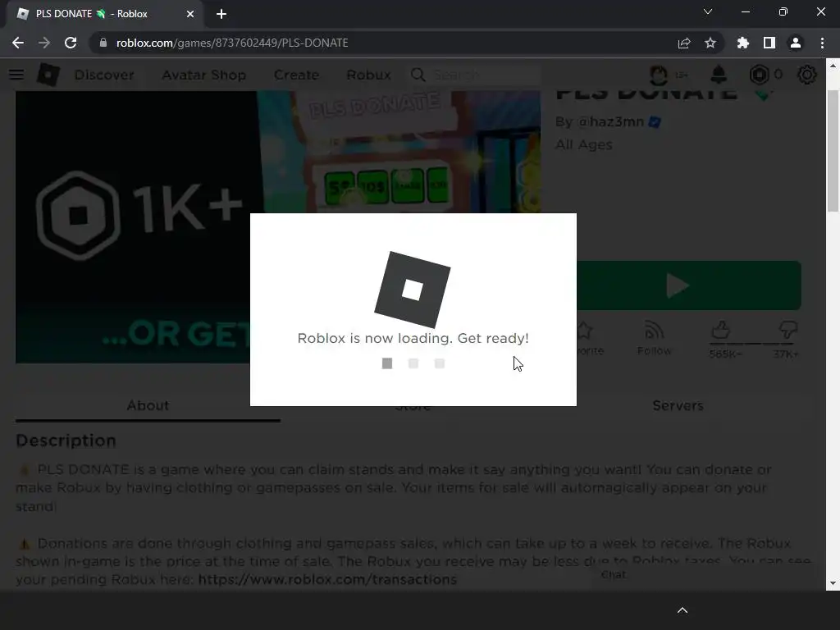Open the Roblox hamburger menu

pyautogui.click(x=16, y=75)
